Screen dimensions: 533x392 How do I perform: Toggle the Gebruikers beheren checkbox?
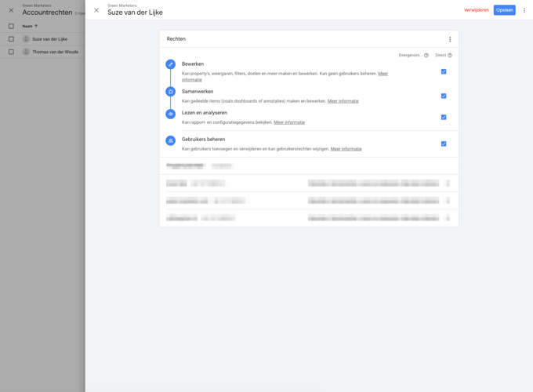(x=444, y=143)
